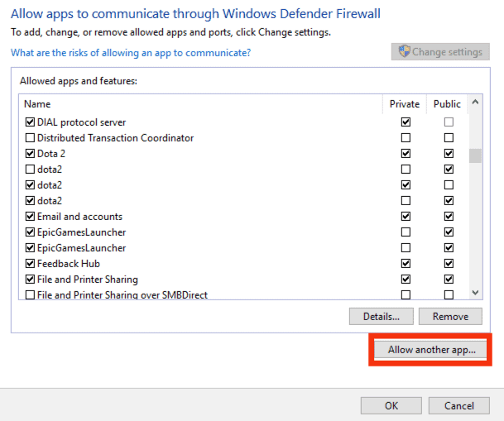Click the Allow another app button
Screen dimensions: 504x421
431,349
